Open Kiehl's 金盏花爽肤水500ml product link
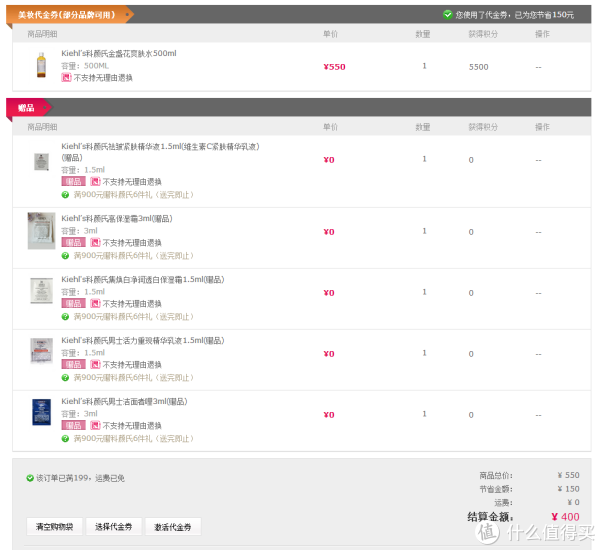This screenshot has width=600, height=550. [x=119, y=54]
